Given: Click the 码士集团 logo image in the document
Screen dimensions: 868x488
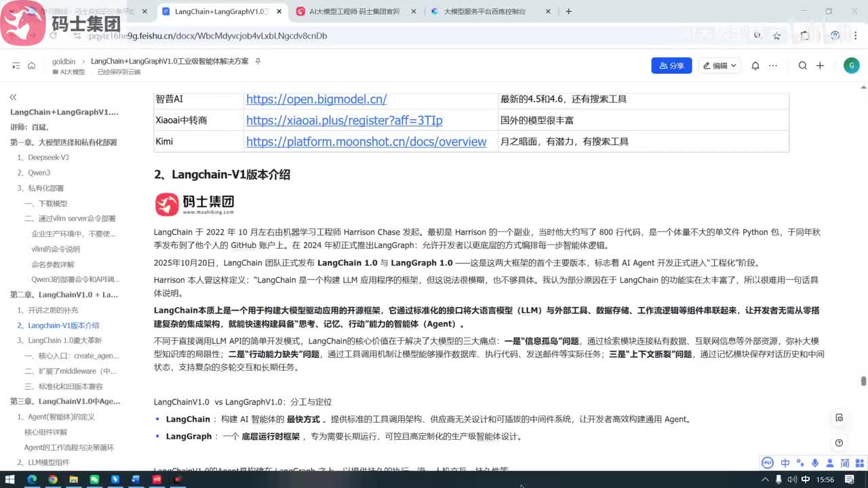Looking at the screenshot, I should (x=195, y=204).
